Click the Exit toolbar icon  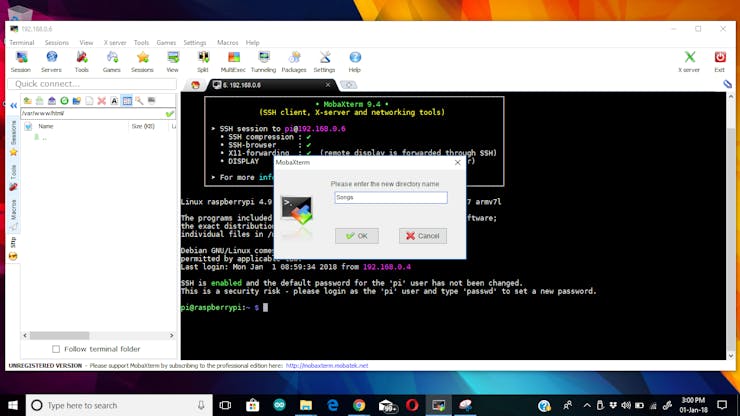tap(720, 62)
